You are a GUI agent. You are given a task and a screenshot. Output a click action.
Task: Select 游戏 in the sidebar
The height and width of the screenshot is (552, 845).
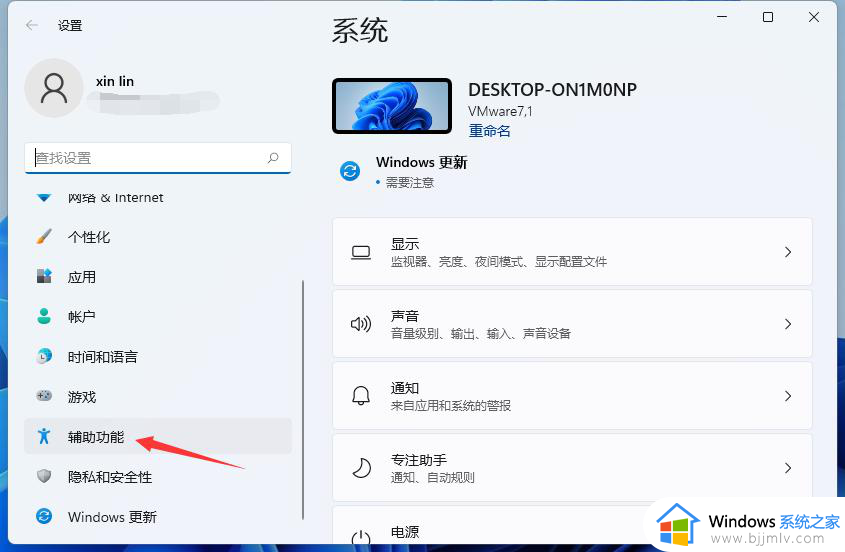point(158,396)
